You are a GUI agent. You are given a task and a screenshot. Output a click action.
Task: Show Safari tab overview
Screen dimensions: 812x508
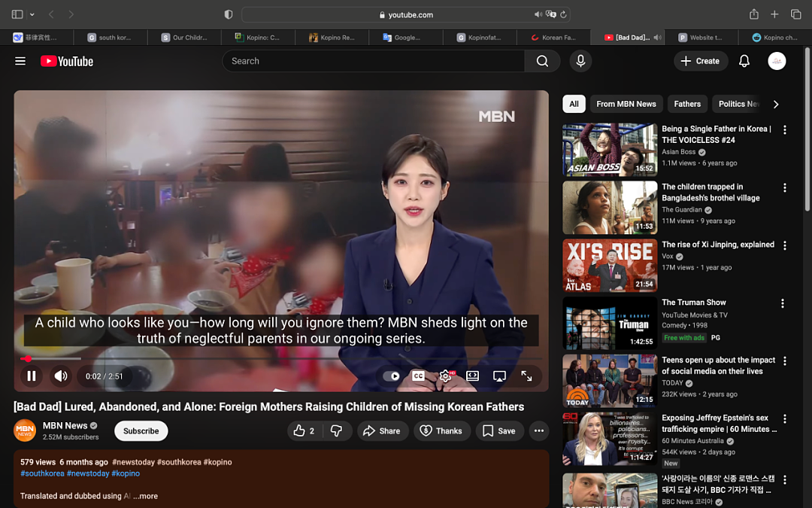click(x=796, y=14)
